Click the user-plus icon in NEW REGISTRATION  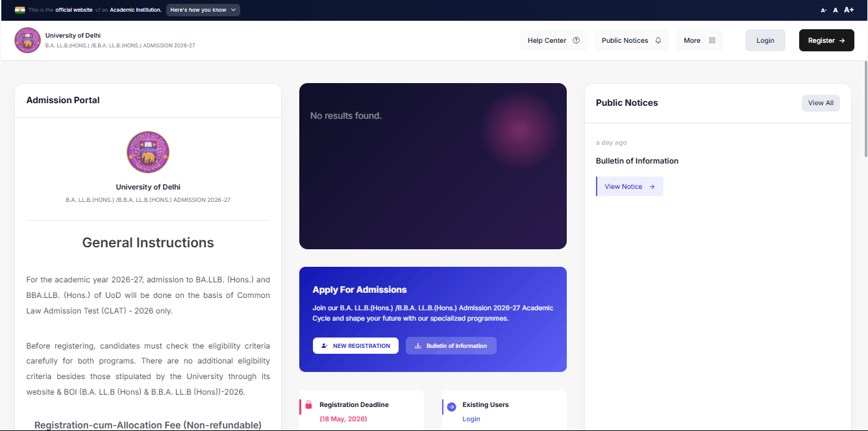click(325, 346)
